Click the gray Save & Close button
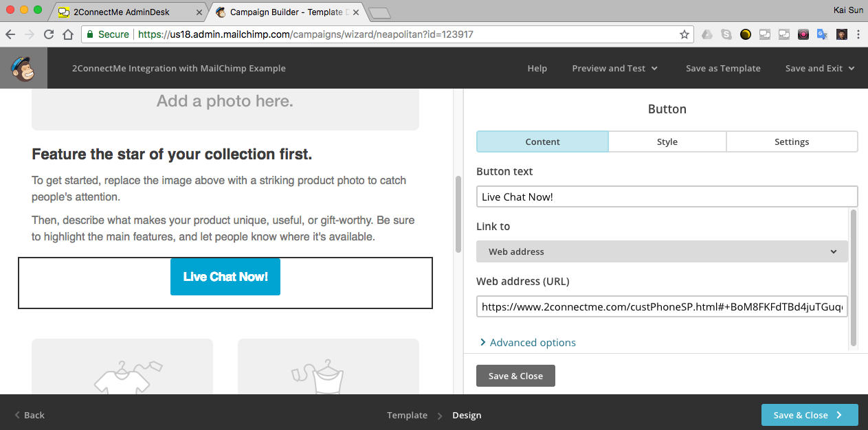The width and height of the screenshot is (868, 430). tap(515, 376)
